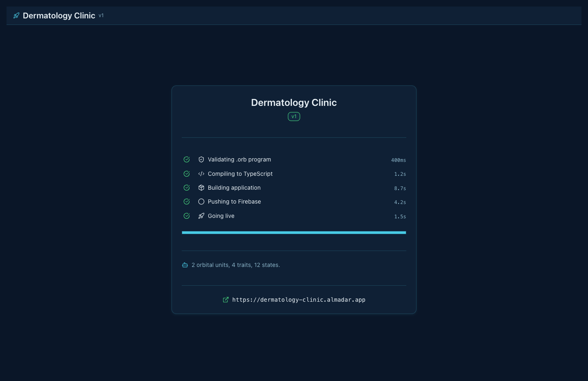Toggle the green checkmark for Compiling to TypeScript
This screenshot has height=381, width=588.
pyautogui.click(x=187, y=174)
